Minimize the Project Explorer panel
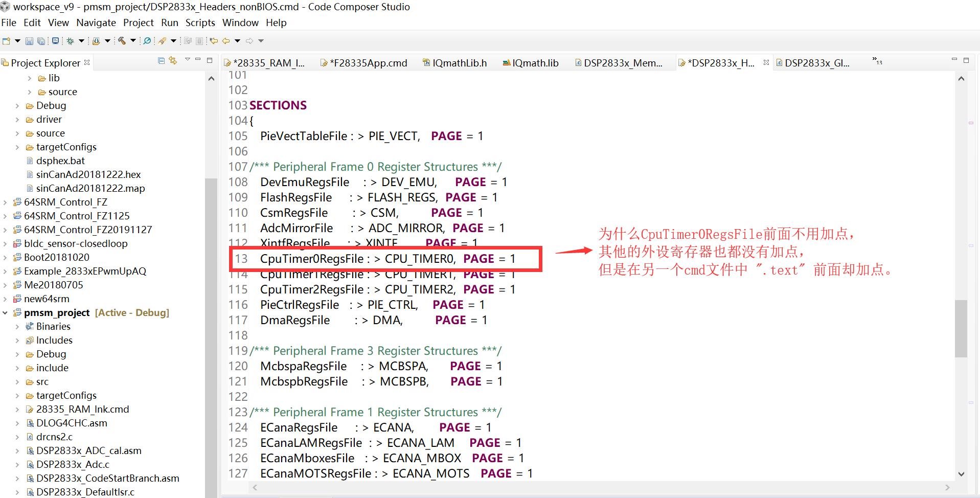 [198, 60]
